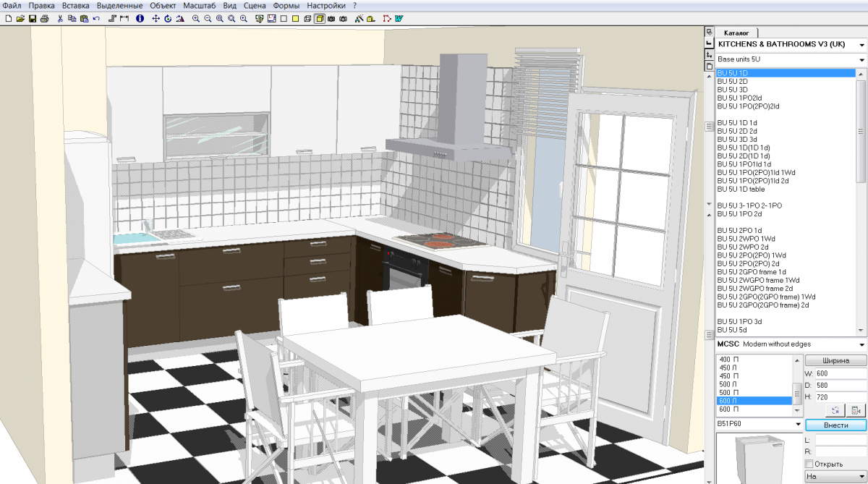Click the Zoom in magnifier icon
The width and height of the screenshot is (868, 484).
point(196,18)
